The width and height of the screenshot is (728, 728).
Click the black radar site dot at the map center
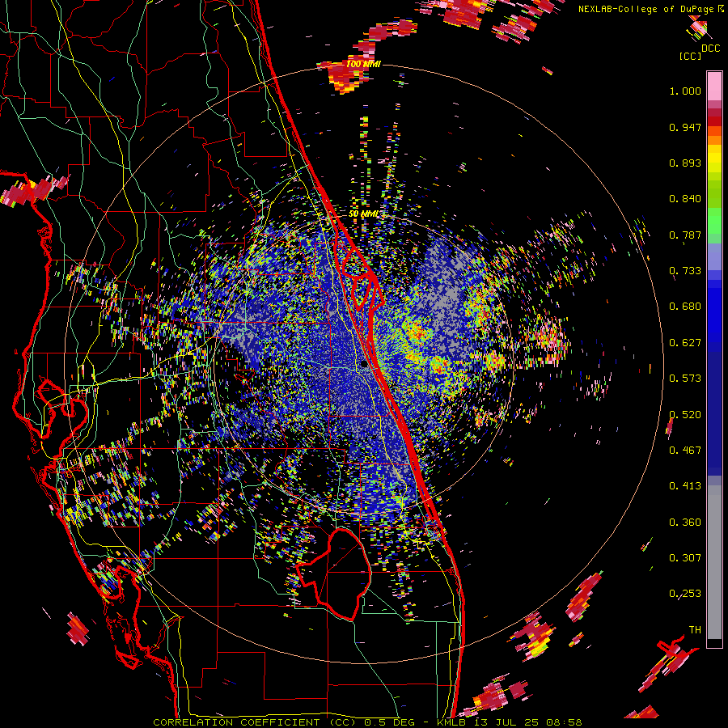364,365
